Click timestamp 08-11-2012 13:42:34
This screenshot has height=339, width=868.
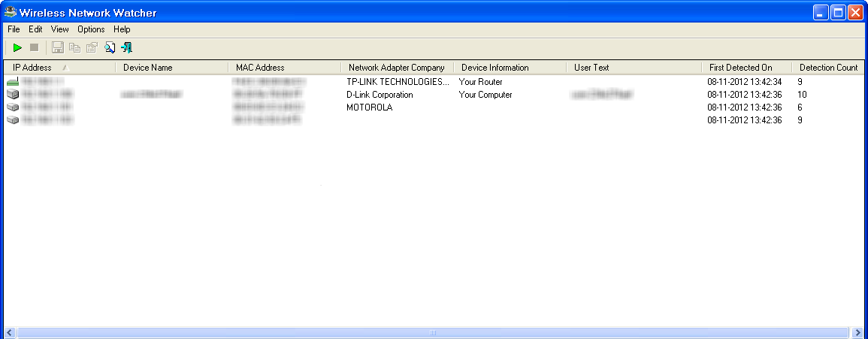[745, 82]
